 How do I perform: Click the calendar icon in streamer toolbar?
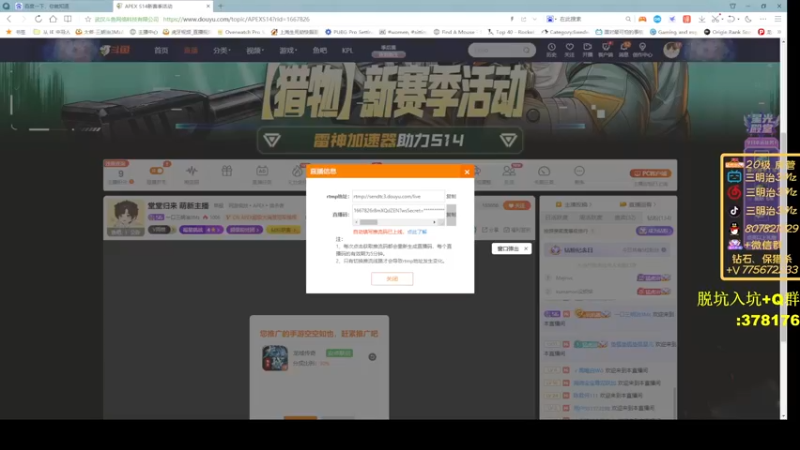coord(262,171)
